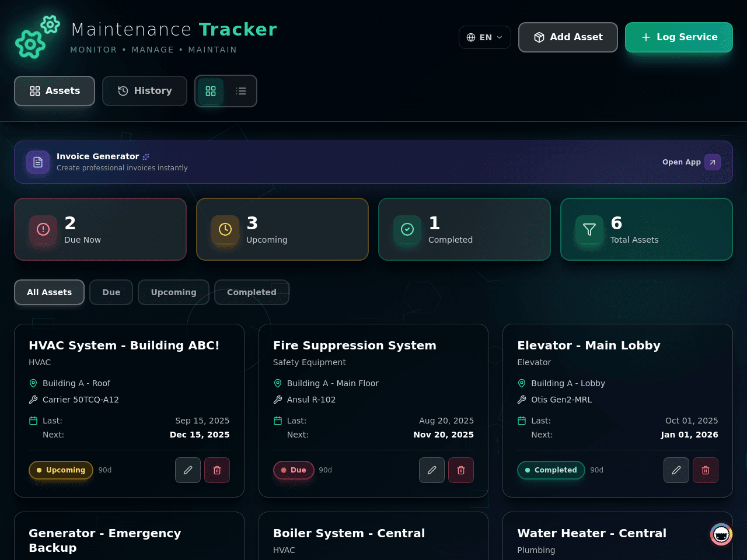Click the Total Assets stat card
This screenshot has width=747, height=560.
tap(647, 229)
